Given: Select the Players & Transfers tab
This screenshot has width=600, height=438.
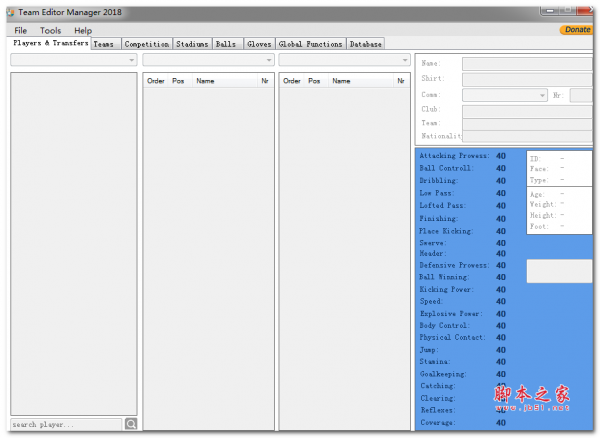Looking at the screenshot, I should (51, 43).
